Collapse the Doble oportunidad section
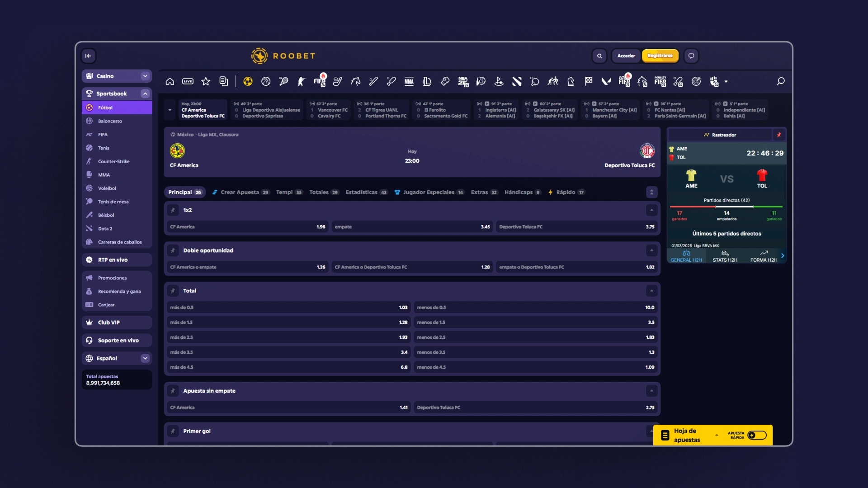The image size is (868, 488). coord(651,250)
